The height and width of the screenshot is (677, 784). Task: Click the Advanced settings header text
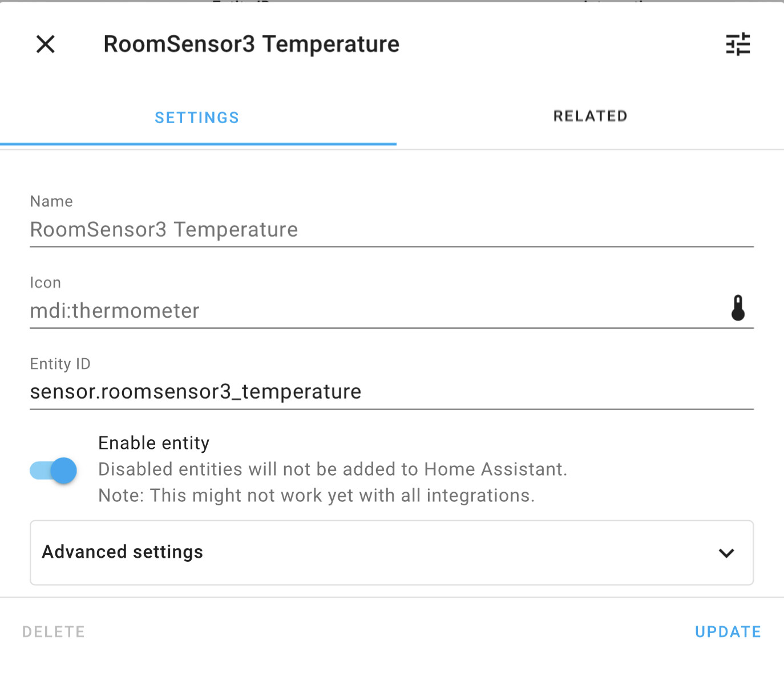point(123,552)
